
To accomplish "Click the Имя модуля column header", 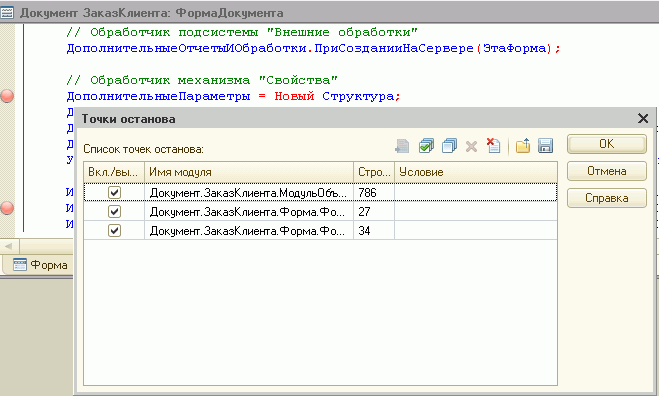I will [249, 172].
